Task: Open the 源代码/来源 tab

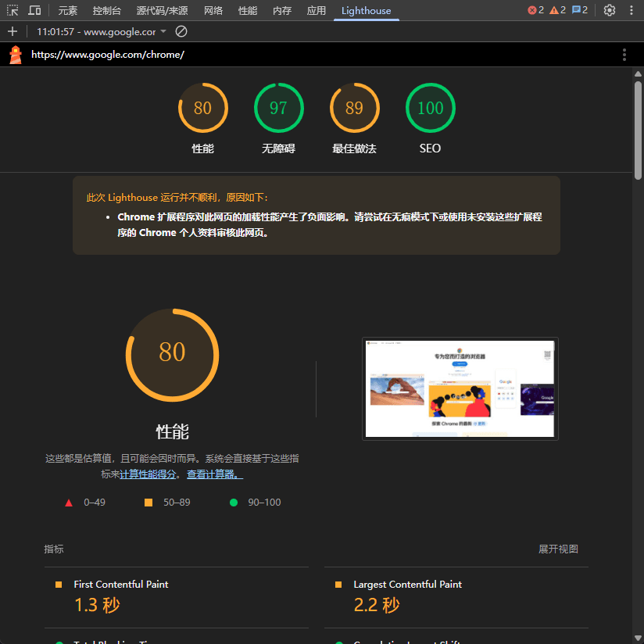Action: tap(163, 11)
